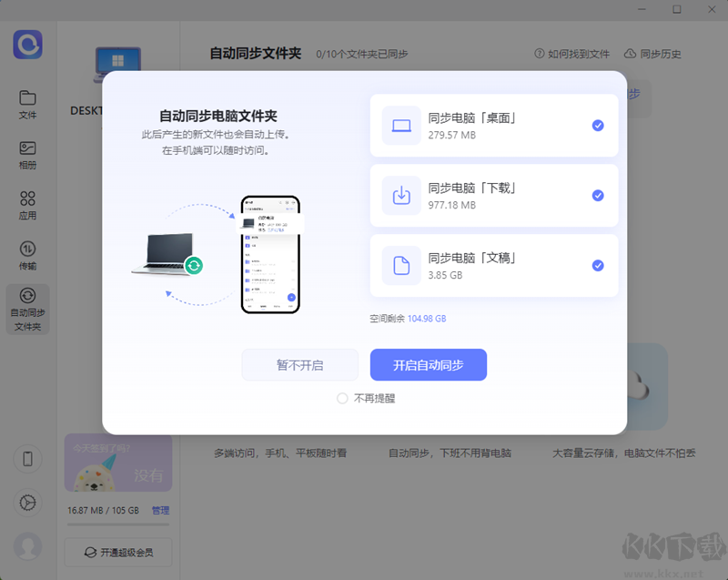Toggle syncing of PC Documents (文稿) folder
728x580 pixels.
point(598,266)
